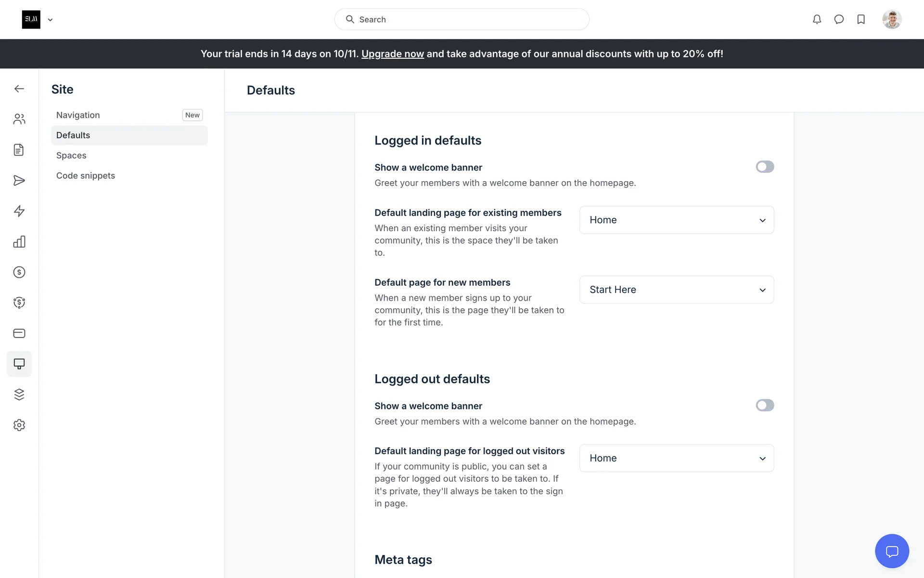Open logged out visitors landing page dropdown

676,458
